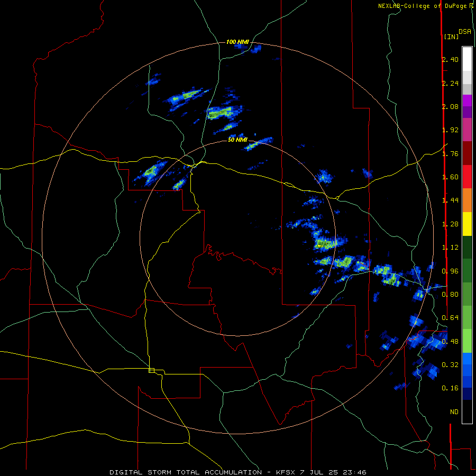Select the magenta swatch in the accumulation legend
Image resolution: width=476 pixels, height=476 pixels.
click(467, 100)
